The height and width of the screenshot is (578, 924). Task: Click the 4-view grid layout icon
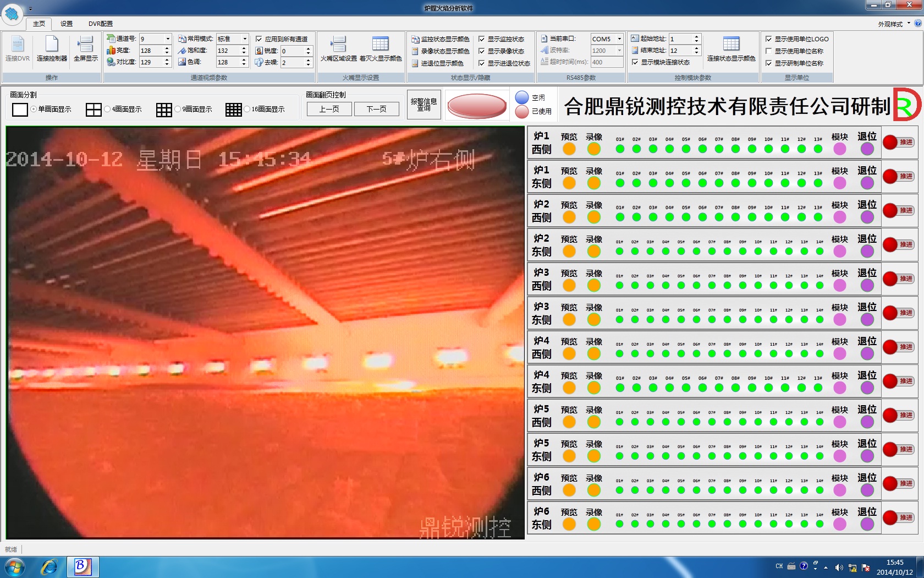point(94,110)
